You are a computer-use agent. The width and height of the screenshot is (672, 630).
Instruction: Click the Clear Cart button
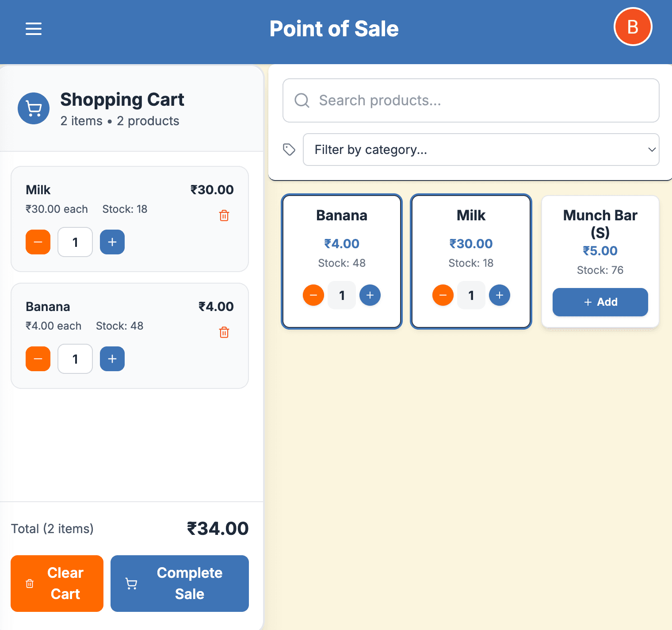[x=57, y=583]
